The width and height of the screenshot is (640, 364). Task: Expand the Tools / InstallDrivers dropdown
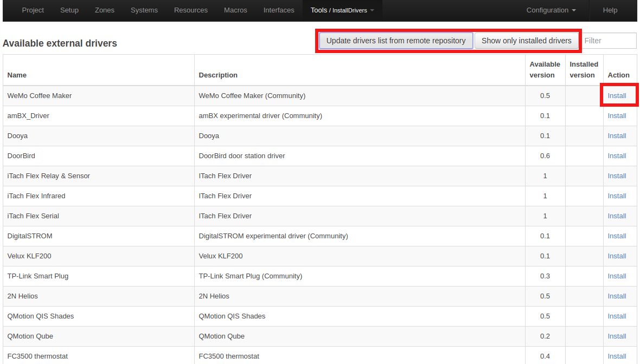(x=342, y=10)
